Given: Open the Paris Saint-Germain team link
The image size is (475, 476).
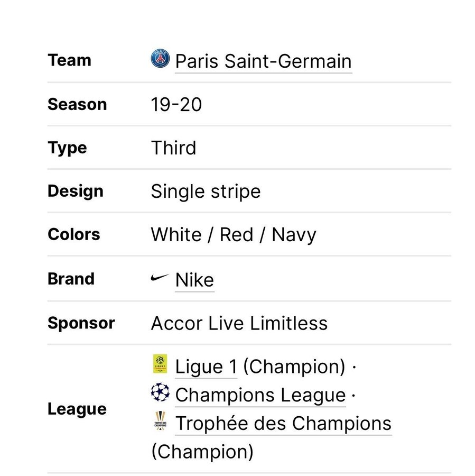Looking at the screenshot, I should coord(263,61).
